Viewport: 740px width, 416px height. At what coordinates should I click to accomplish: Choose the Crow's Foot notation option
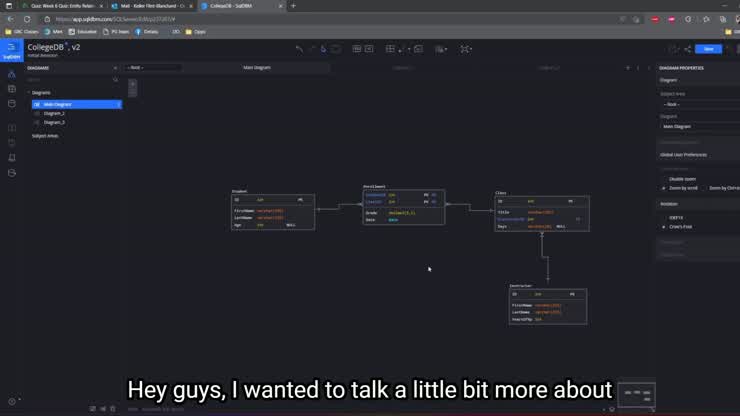click(664, 227)
